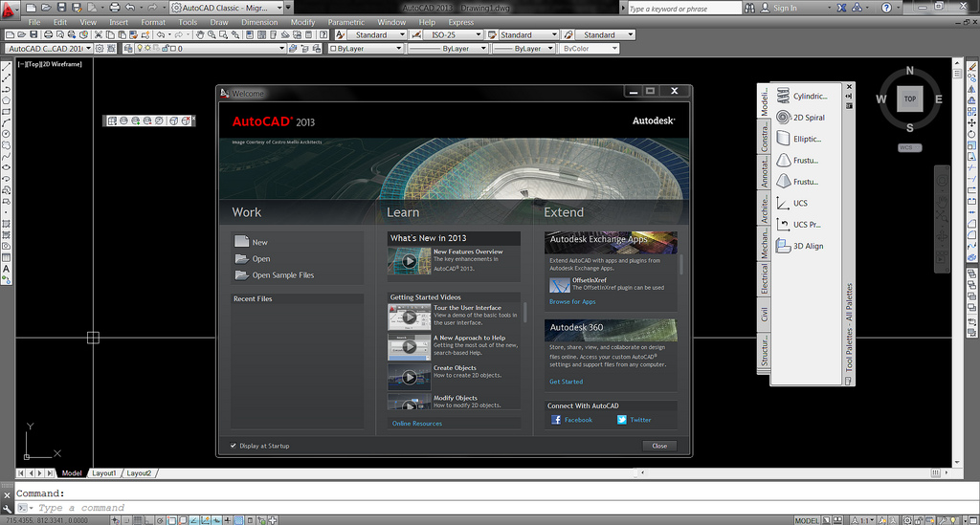This screenshot has height=525, width=980.
Task: Play the New Features Overview video thumbnail
Action: pyautogui.click(x=409, y=262)
